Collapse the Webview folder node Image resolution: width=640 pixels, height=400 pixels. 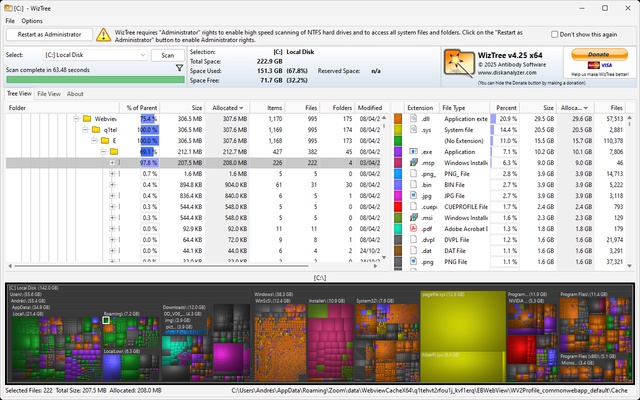[x=76, y=119]
